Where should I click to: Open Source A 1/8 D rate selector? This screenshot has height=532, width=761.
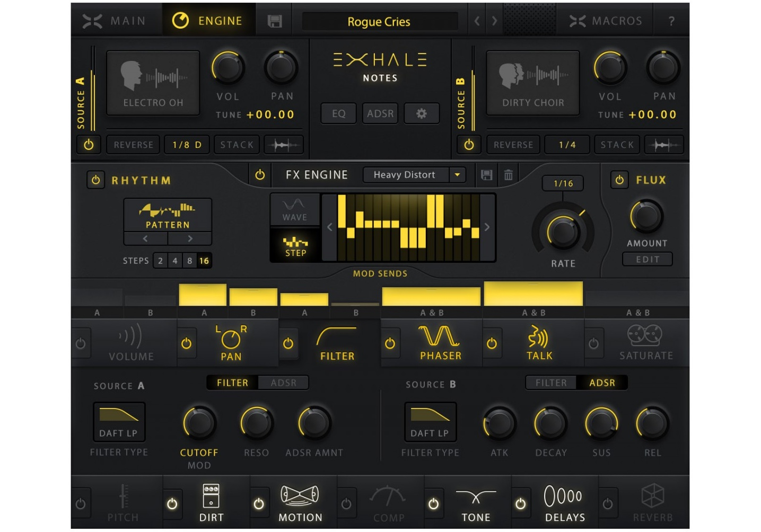[x=187, y=145]
